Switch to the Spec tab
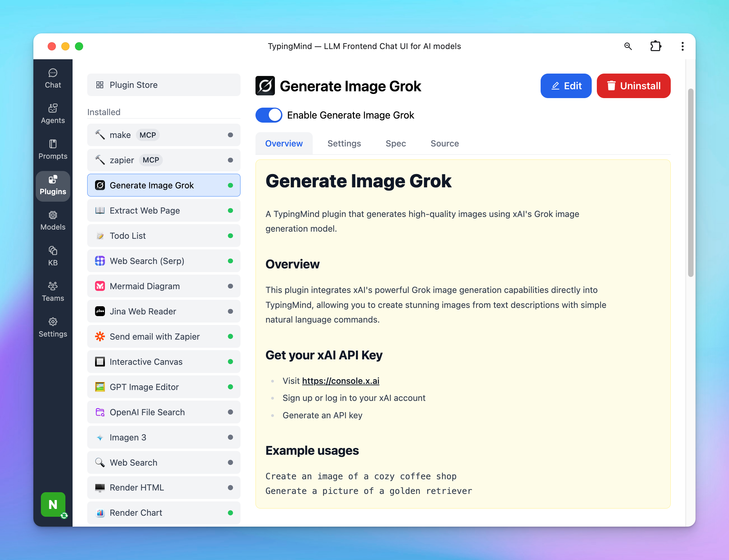Image resolution: width=729 pixels, height=560 pixels. [395, 143]
